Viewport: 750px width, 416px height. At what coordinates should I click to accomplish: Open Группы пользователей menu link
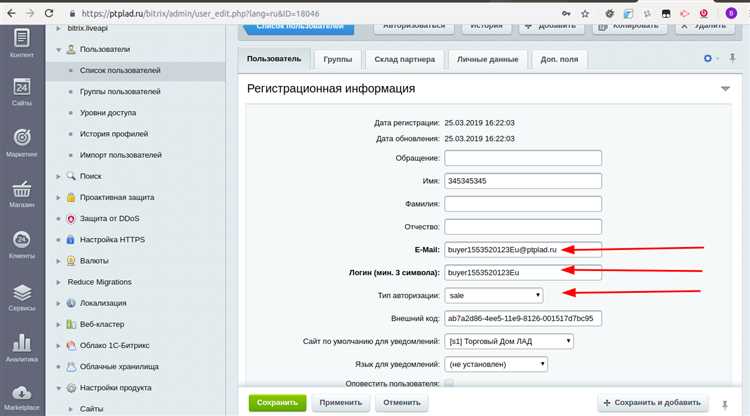point(120,91)
